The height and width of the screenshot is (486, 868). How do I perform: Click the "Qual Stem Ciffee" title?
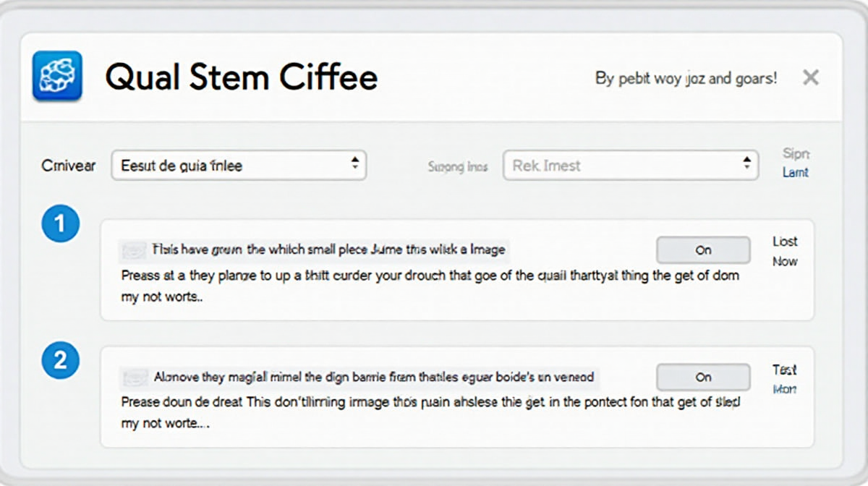point(241,77)
